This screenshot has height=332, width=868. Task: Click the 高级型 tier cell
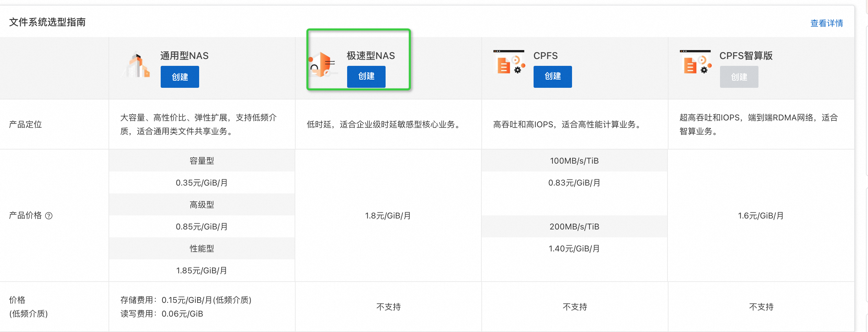click(x=202, y=204)
